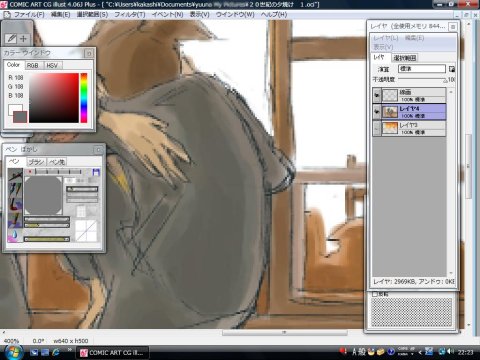Screen dimensions: 480x360
Task: Switch to the ペン tab in the pen panel
Action: coord(14,162)
